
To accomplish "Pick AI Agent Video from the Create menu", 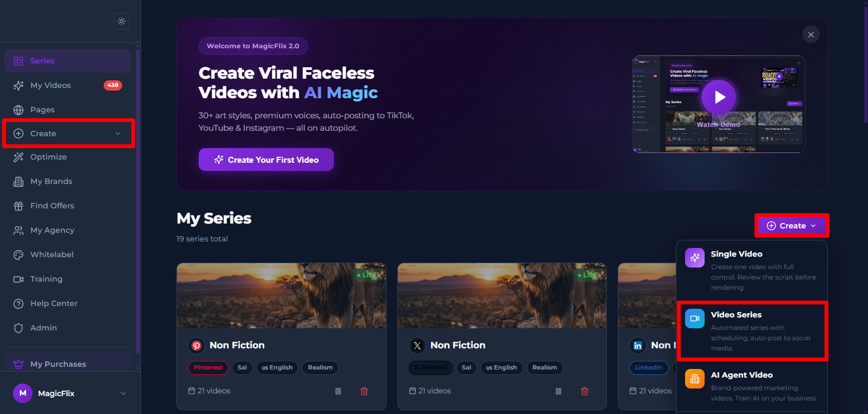I will (x=752, y=386).
